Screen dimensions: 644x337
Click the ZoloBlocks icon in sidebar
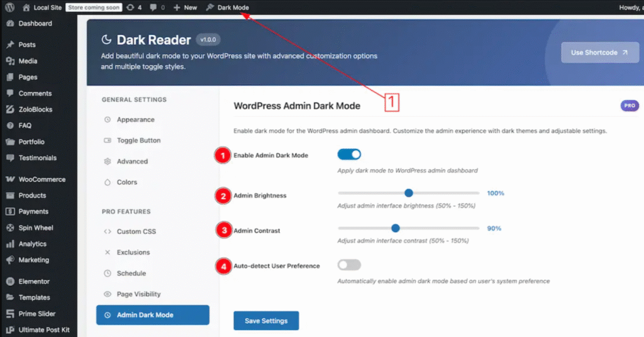(10, 109)
